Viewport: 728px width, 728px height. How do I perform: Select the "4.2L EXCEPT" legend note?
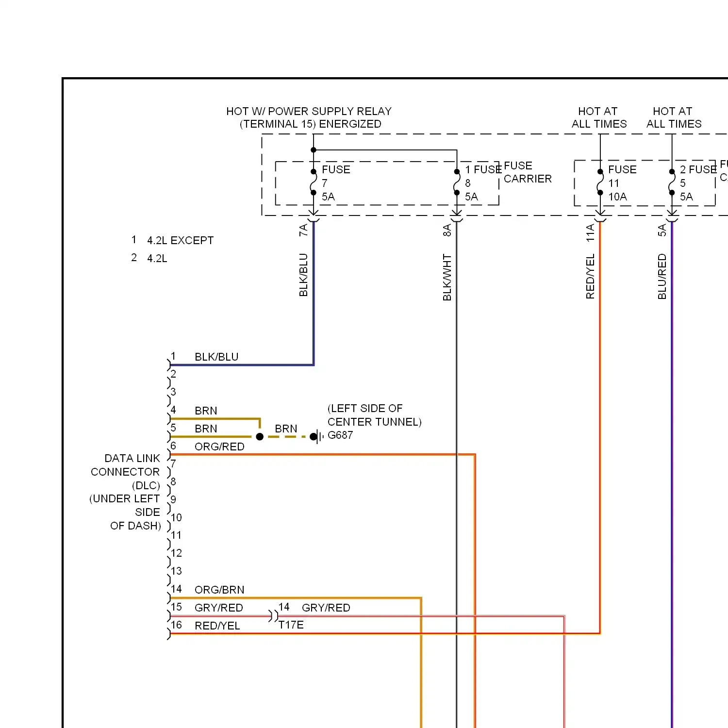(180, 240)
